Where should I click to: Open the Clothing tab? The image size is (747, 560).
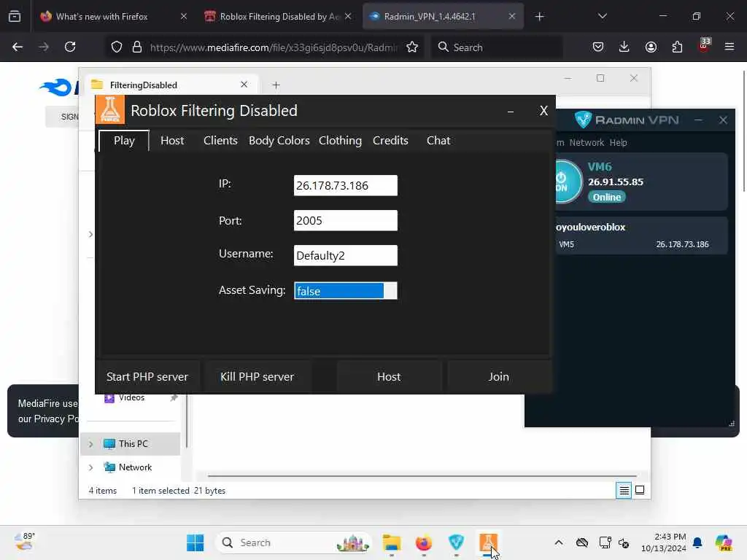pyautogui.click(x=340, y=141)
